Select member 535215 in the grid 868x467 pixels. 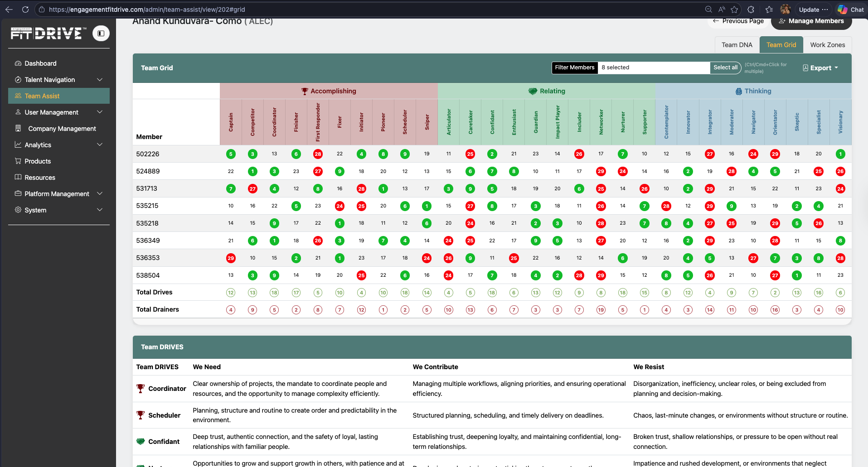coord(147,206)
